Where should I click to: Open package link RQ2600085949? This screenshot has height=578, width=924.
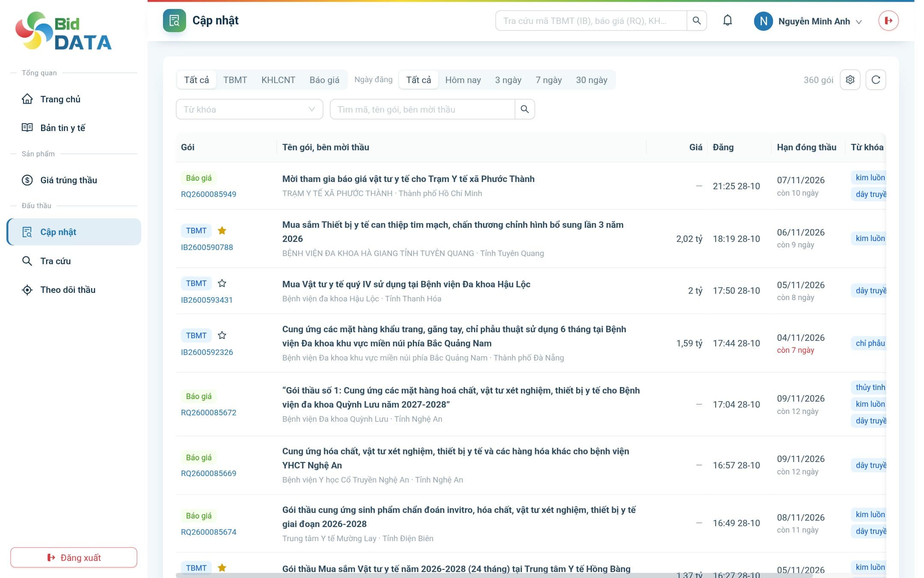click(x=208, y=194)
